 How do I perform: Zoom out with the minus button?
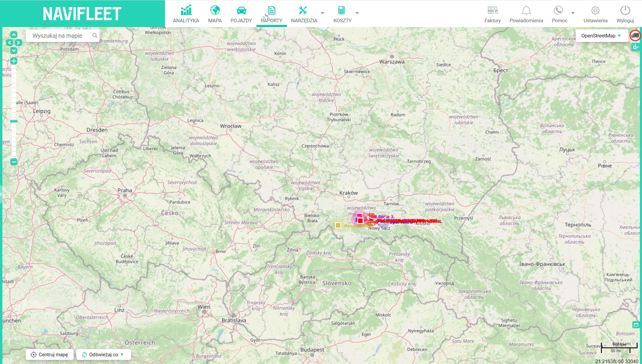click(x=14, y=162)
